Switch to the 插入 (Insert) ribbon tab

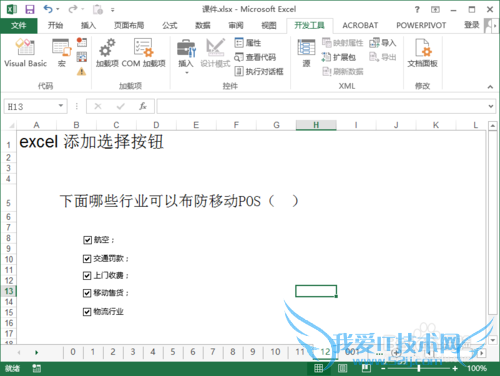pos(88,25)
